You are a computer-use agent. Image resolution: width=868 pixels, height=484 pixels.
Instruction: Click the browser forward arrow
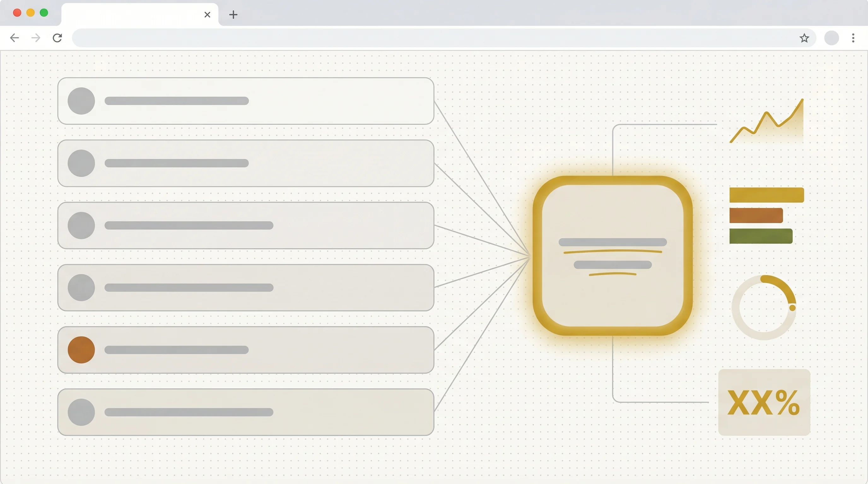[x=36, y=38]
